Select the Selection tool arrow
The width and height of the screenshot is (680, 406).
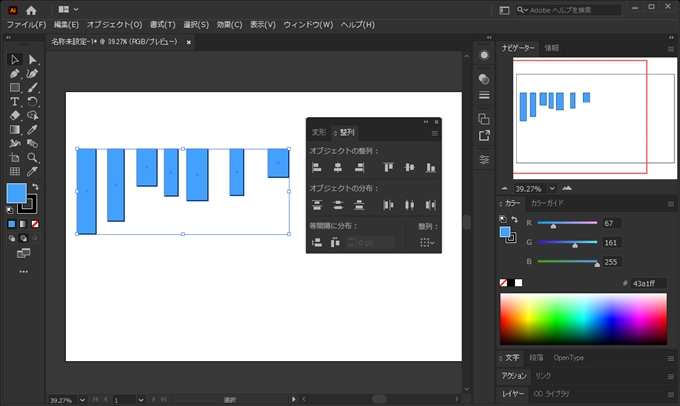15,59
